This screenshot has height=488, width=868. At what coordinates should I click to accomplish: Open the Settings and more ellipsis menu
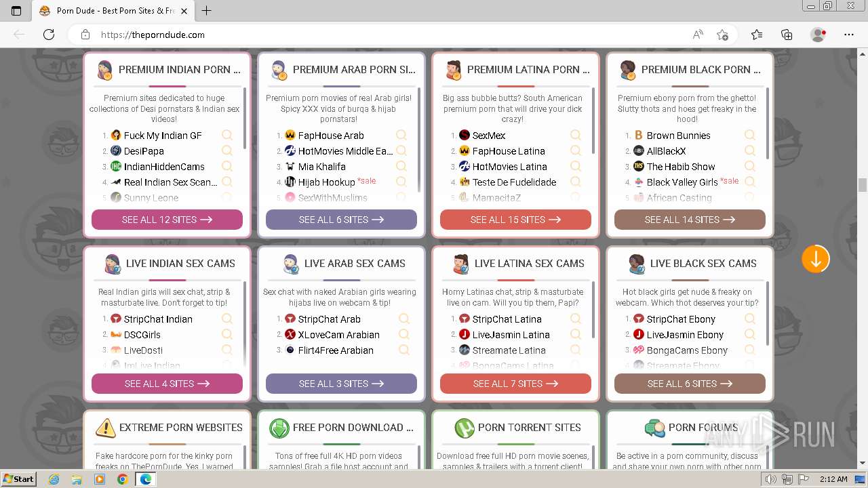click(x=849, y=35)
